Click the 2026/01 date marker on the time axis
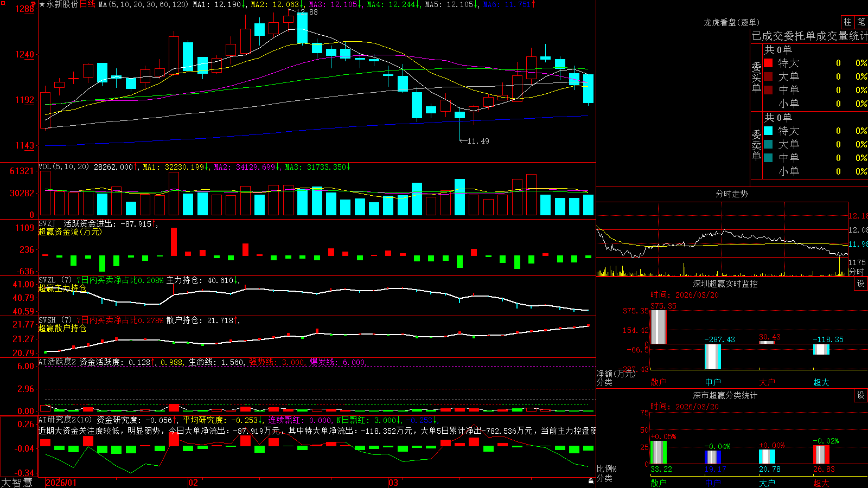This screenshot has height=488, width=868. pos(61,483)
